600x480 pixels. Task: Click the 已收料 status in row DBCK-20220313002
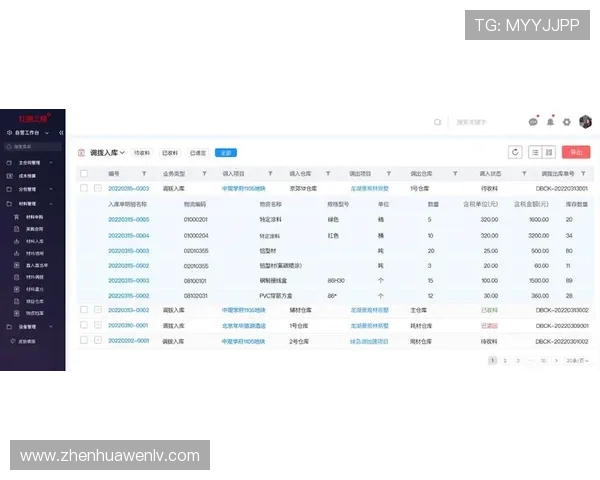point(489,310)
